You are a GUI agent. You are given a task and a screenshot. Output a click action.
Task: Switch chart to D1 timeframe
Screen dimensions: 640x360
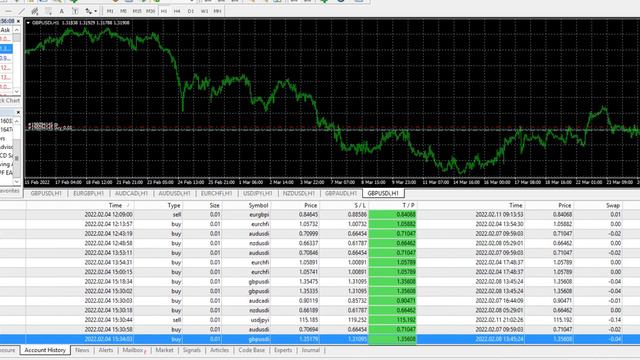tap(191, 11)
